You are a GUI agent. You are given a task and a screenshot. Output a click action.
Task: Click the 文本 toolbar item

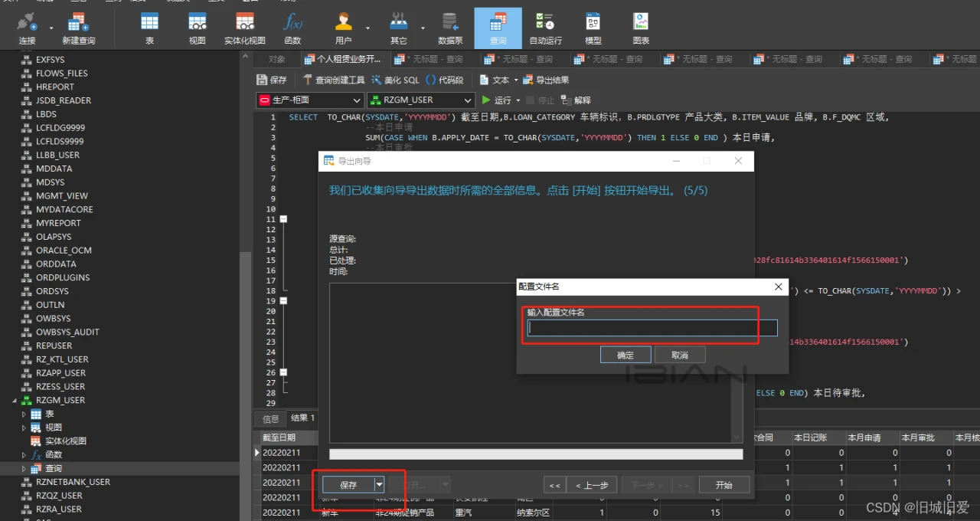coord(494,80)
